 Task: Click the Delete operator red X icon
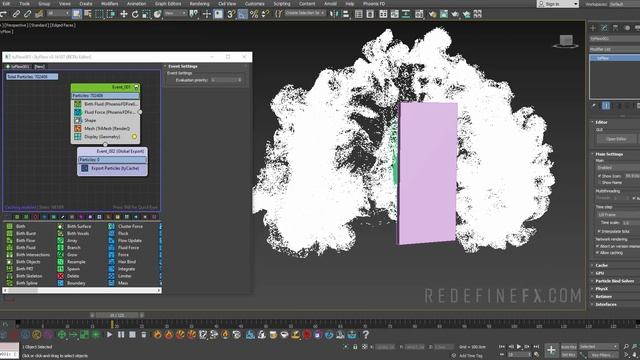tap(60, 276)
